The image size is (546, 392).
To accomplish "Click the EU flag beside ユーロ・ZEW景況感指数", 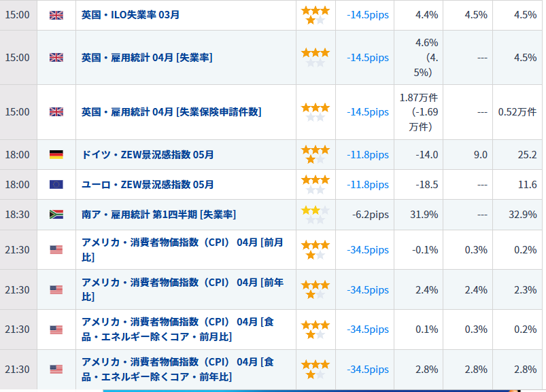I will (x=56, y=184).
